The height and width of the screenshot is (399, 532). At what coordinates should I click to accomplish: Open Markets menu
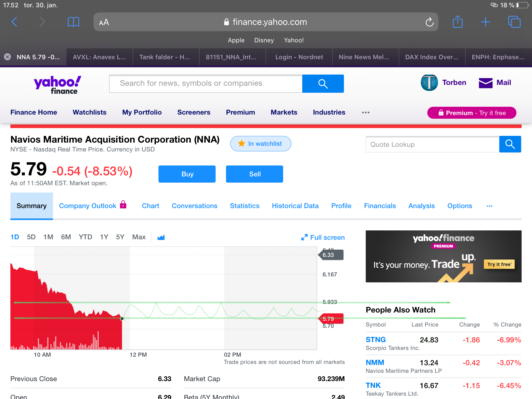point(284,112)
